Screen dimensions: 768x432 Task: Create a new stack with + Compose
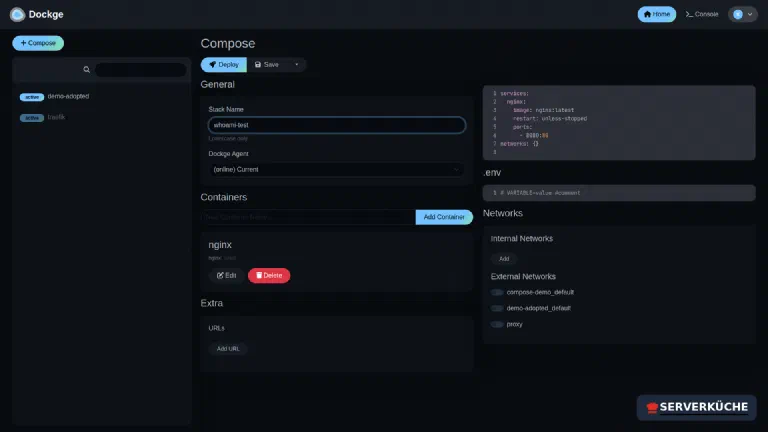tap(38, 43)
